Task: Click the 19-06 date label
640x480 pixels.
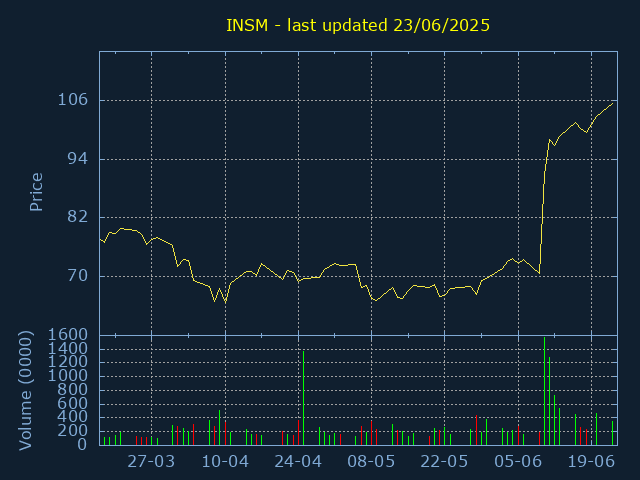Action: (591, 462)
